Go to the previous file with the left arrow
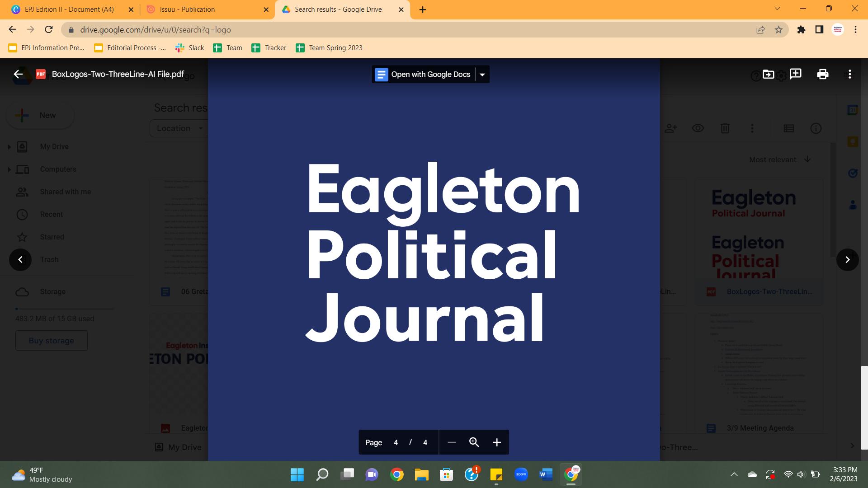This screenshot has height=488, width=868. 20,259
